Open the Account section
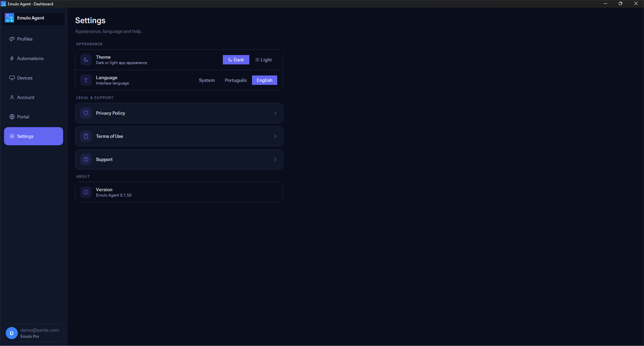 (x=34, y=98)
